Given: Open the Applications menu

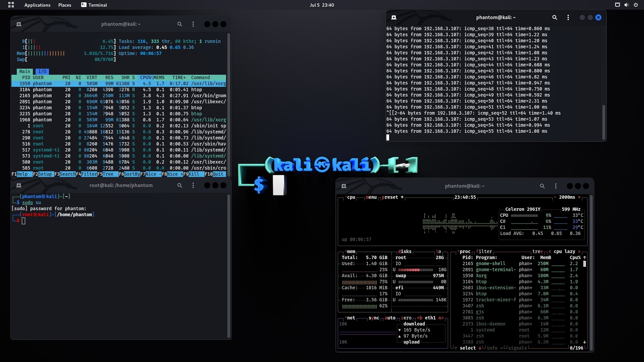Looking at the screenshot, I should [x=37, y=5].
